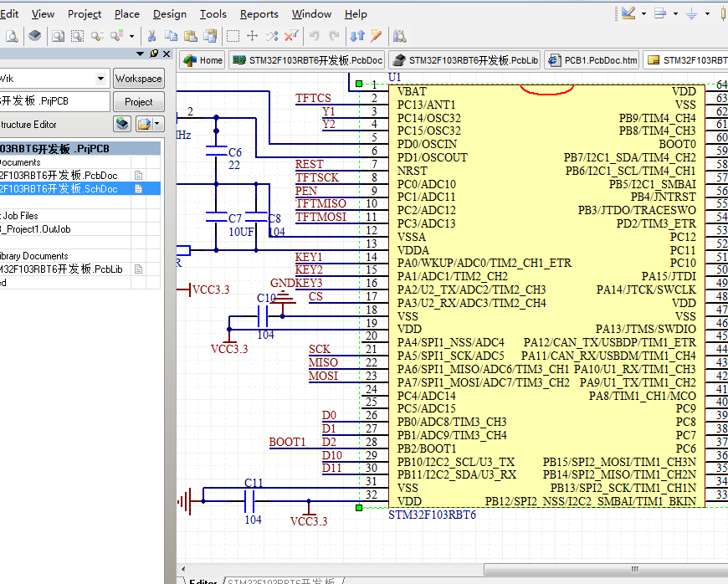Open Projects panel options dropdown triangle
The width and height of the screenshot is (728, 584).
[141, 54]
